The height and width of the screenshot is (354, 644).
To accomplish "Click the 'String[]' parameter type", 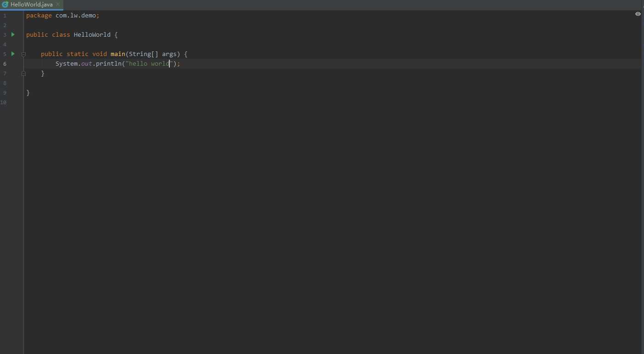I will pyautogui.click(x=144, y=54).
